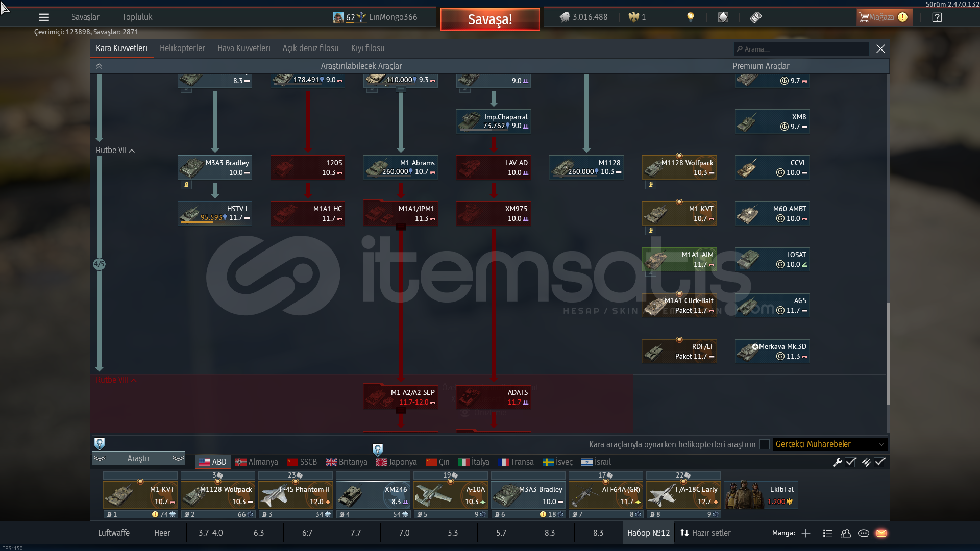980x551 pixels.
Task: Switch to Helikopterler tab
Action: tap(182, 48)
